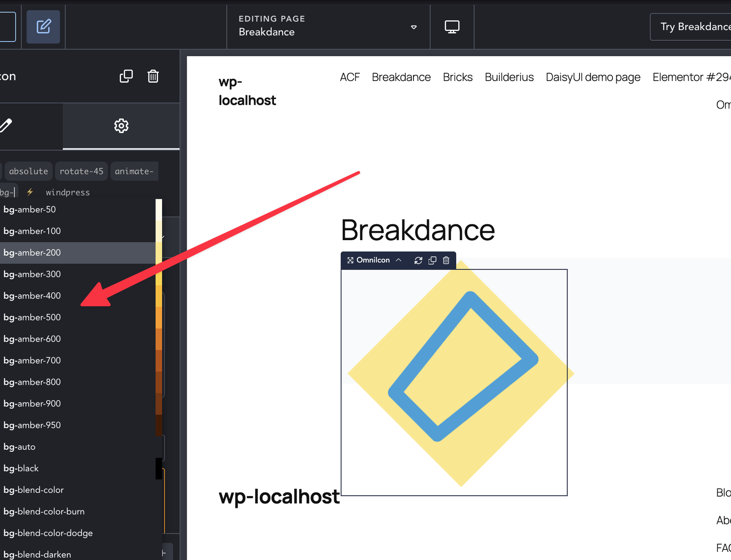Screen dimensions: 731x560
Task: Choose bg-amber-200 class suggestion
Action: (x=32, y=253)
